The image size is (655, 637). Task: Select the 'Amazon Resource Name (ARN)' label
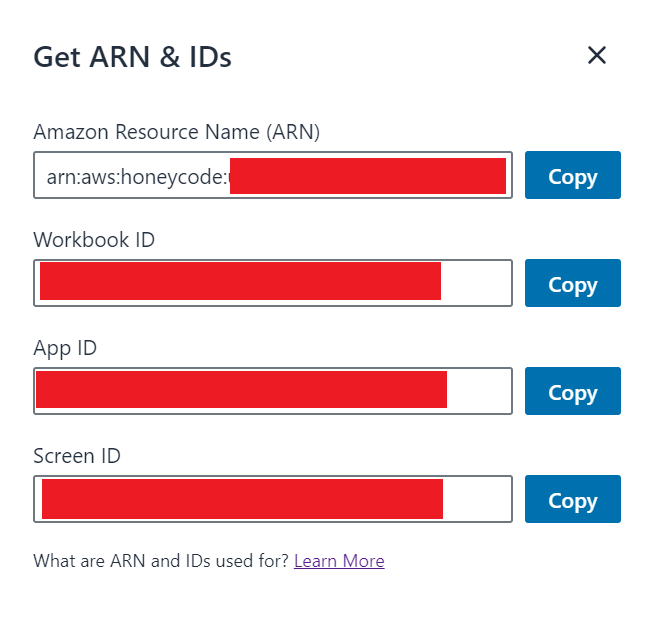click(x=177, y=132)
